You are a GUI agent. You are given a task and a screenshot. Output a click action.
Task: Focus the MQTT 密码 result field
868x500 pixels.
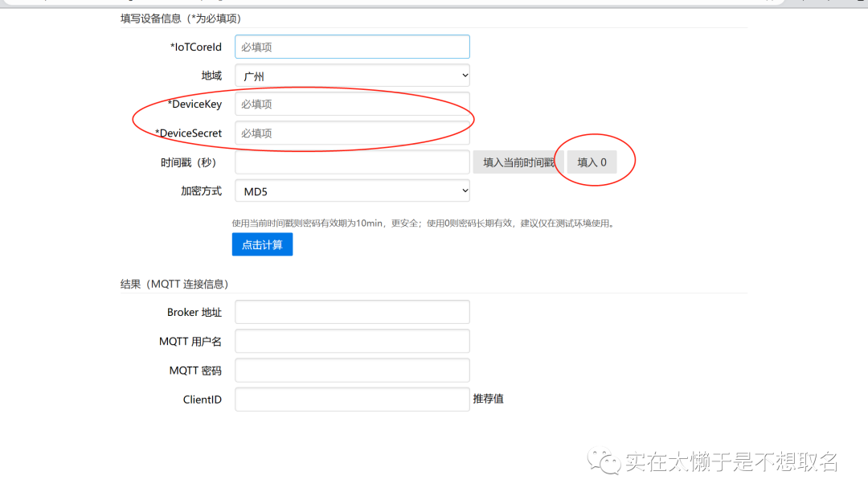(352, 371)
